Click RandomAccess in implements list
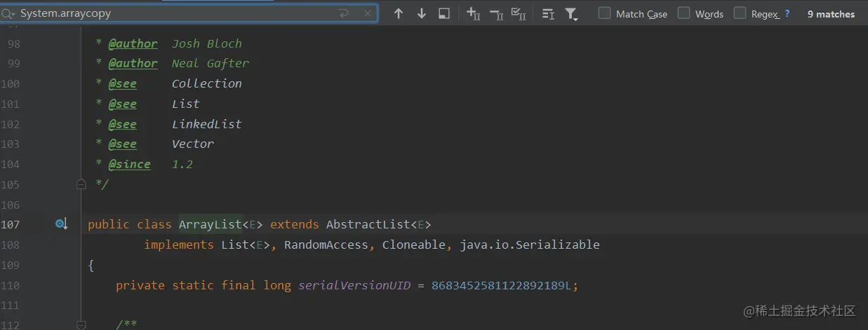The height and width of the screenshot is (330, 868). point(326,245)
